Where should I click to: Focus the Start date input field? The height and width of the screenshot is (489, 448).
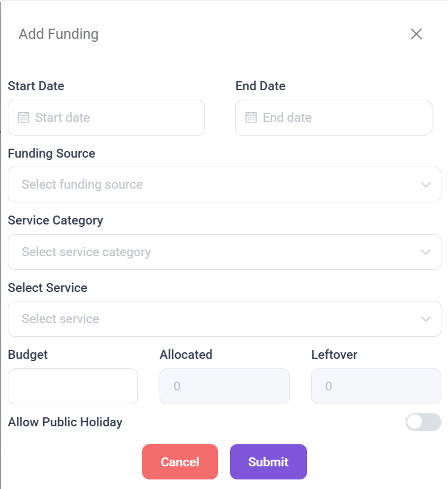pyautogui.click(x=113, y=118)
